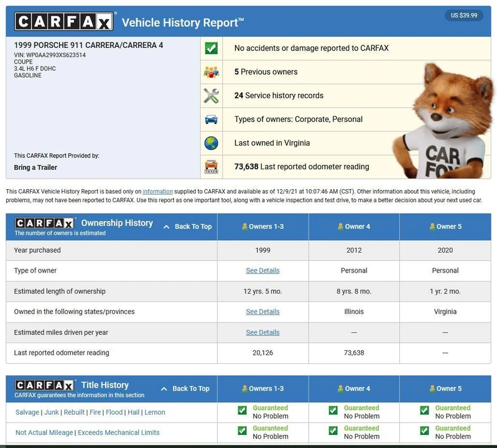Click the globe icon beside Last owned in Virginia

pos(211,143)
